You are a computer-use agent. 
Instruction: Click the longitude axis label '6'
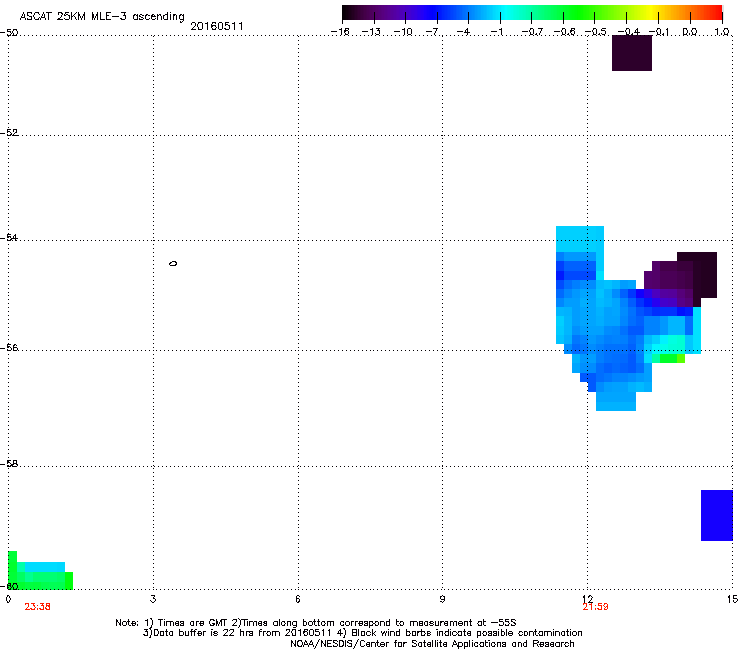click(x=298, y=599)
